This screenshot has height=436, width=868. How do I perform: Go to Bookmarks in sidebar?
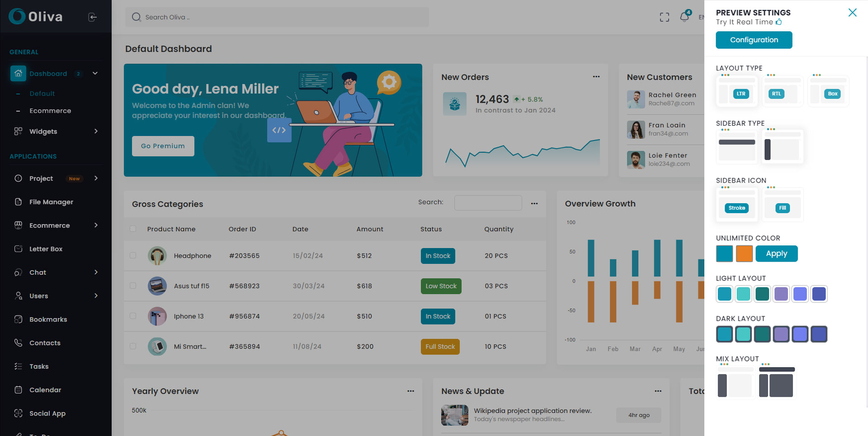pyautogui.click(x=48, y=319)
